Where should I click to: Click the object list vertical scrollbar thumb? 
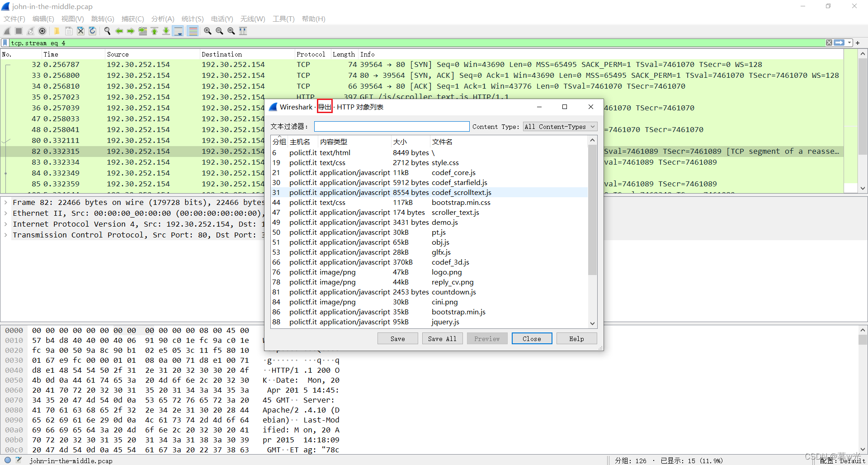pyautogui.click(x=592, y=210)
